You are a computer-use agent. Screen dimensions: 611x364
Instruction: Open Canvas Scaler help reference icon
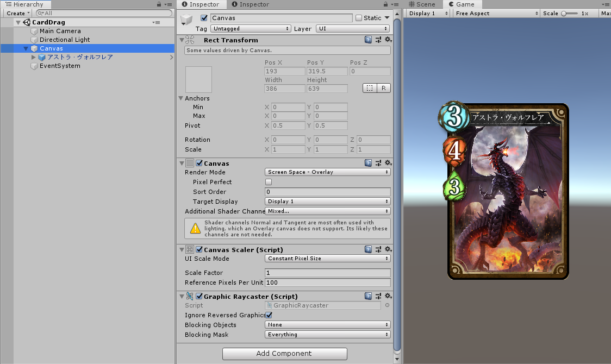pyautogui.click(x=368, y=249)
